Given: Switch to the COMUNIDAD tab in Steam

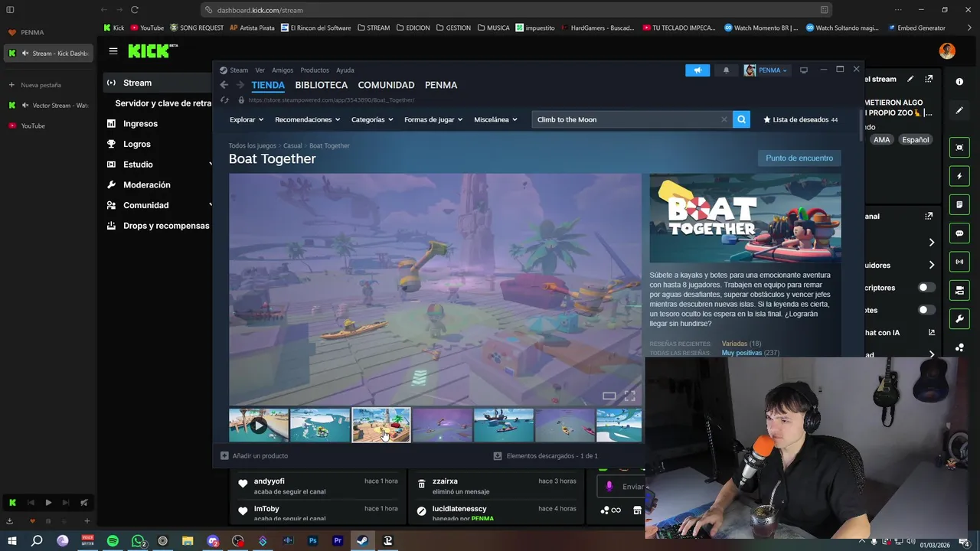Looking at the screenshot, I should pos(386,85).
